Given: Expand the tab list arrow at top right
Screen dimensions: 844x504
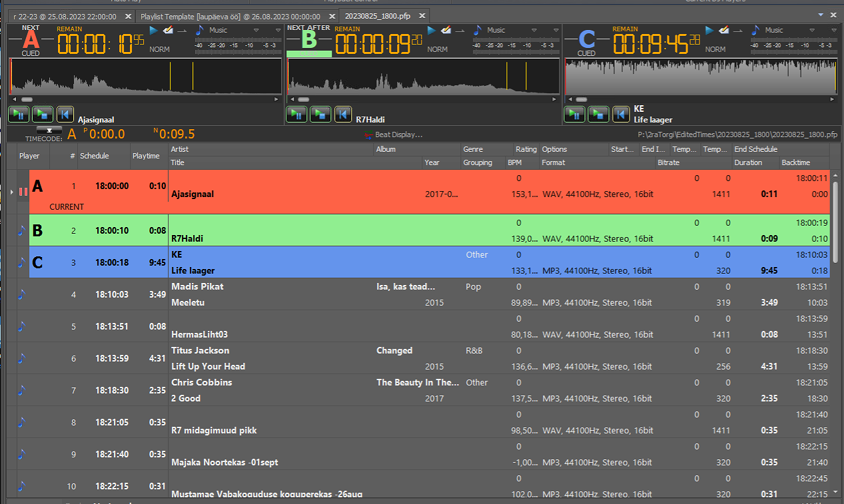Looking at the screenshot, I should click(x=820, y=15).
